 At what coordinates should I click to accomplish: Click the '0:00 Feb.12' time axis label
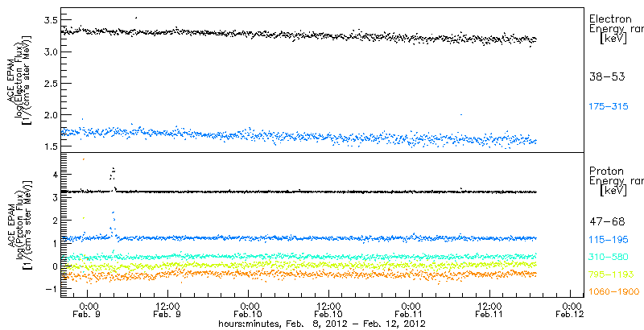[571, 311]
